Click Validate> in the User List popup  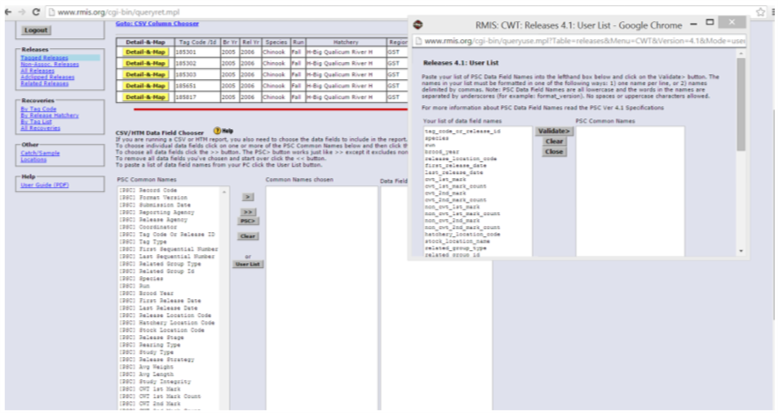point(554,131)
